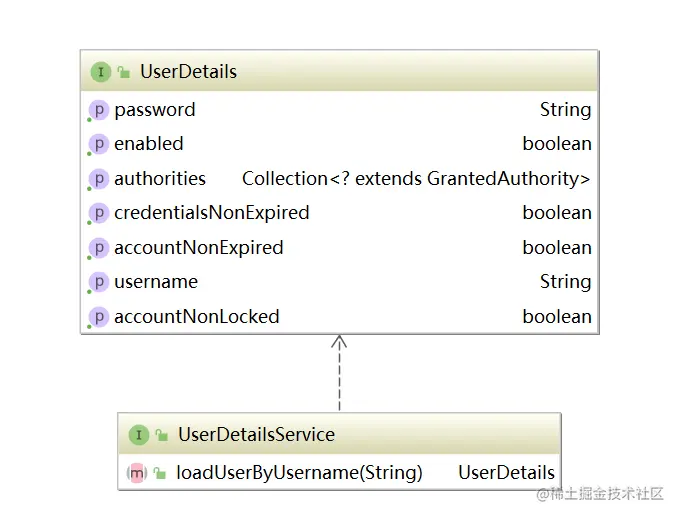Click the String type of password
This screenshot has width=679, height=517.
[x=566, y=110]
